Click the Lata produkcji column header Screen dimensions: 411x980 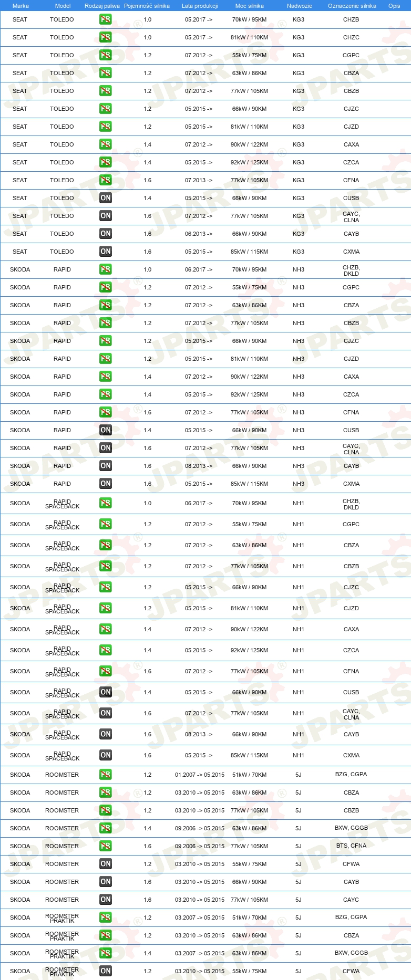(200, 6)
